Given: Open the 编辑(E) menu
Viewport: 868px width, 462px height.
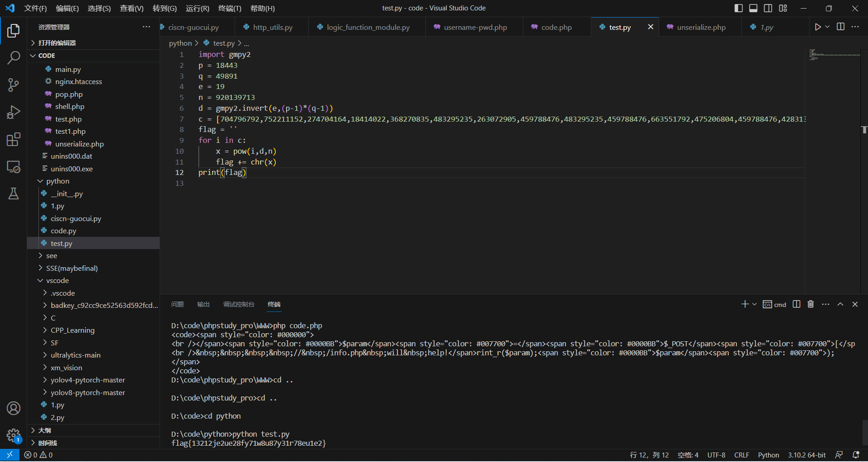Looking at the screenshot, I should [x=67, y=8].
